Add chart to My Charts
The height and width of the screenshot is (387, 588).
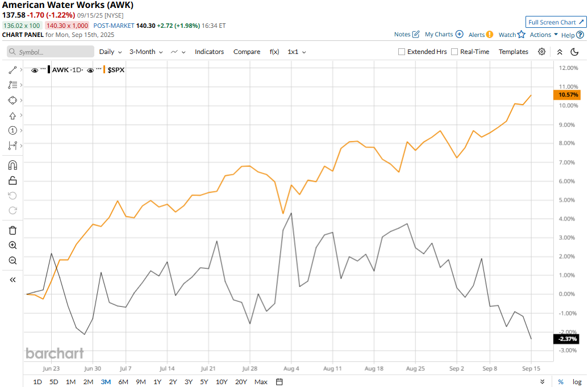coord(444,34)
